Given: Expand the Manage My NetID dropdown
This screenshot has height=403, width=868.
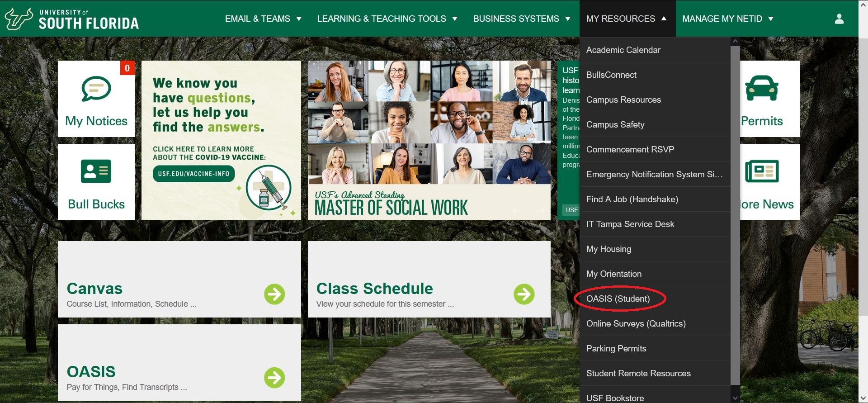Looking at the screenshot, I should (x=727, y=19).
